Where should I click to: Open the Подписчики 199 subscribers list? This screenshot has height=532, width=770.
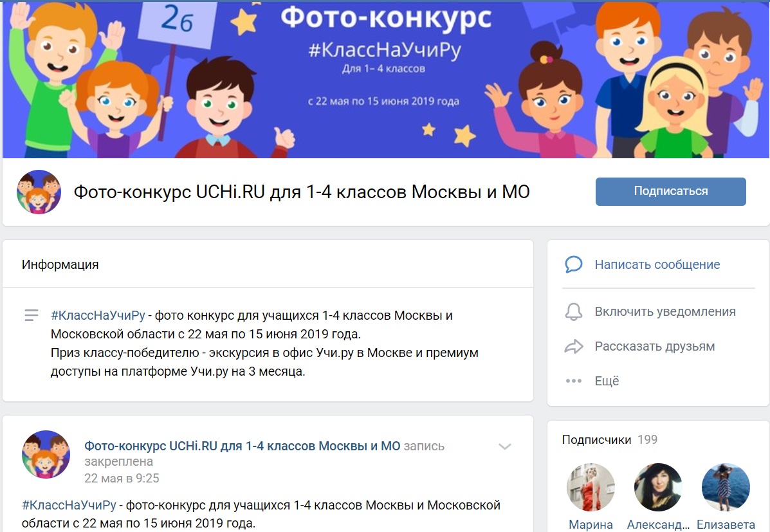click(609, 439)
